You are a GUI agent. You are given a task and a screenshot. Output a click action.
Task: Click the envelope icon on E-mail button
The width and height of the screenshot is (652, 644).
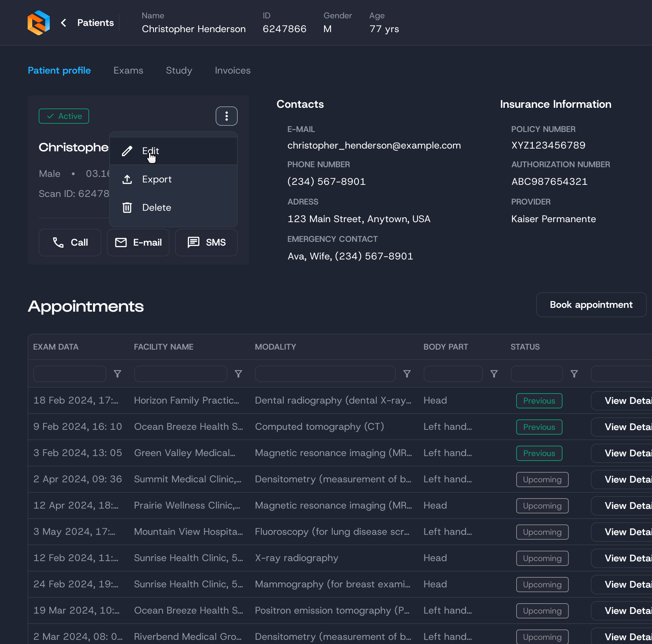121,243
